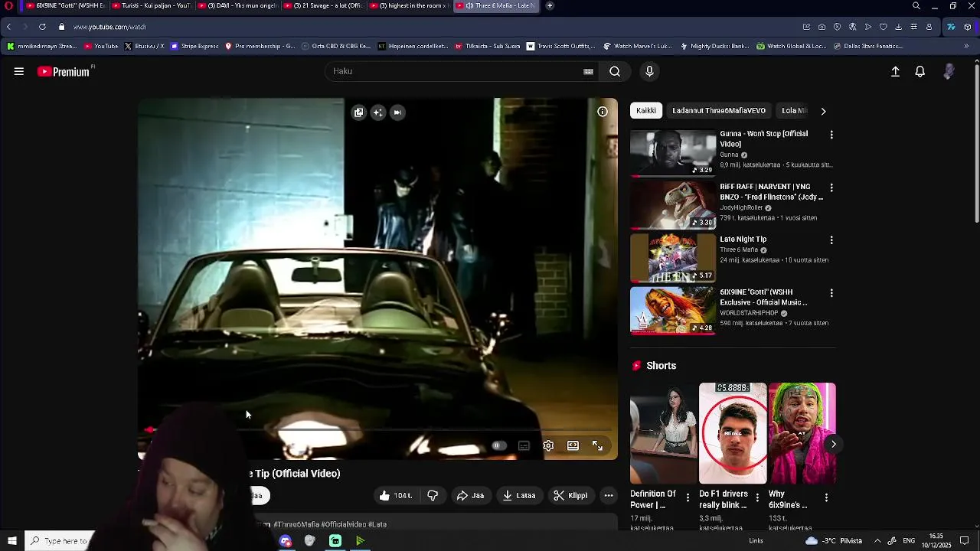
Task: Toggle subtitles captions button
Action: click(x=524, y=445)
